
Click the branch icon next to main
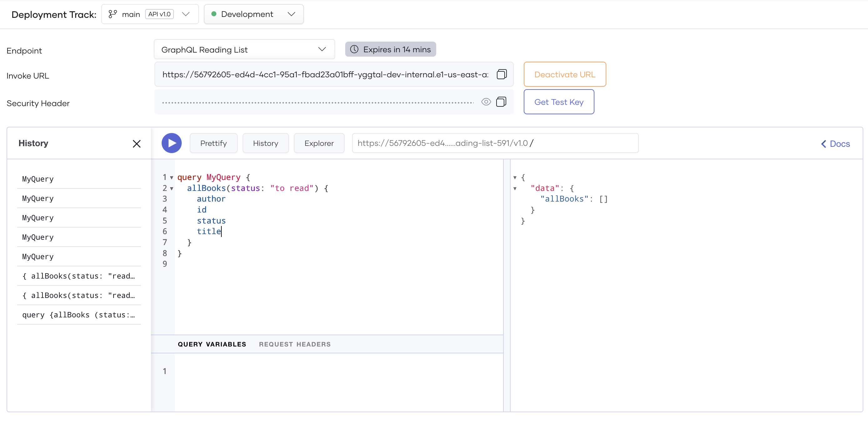point(113,14)
